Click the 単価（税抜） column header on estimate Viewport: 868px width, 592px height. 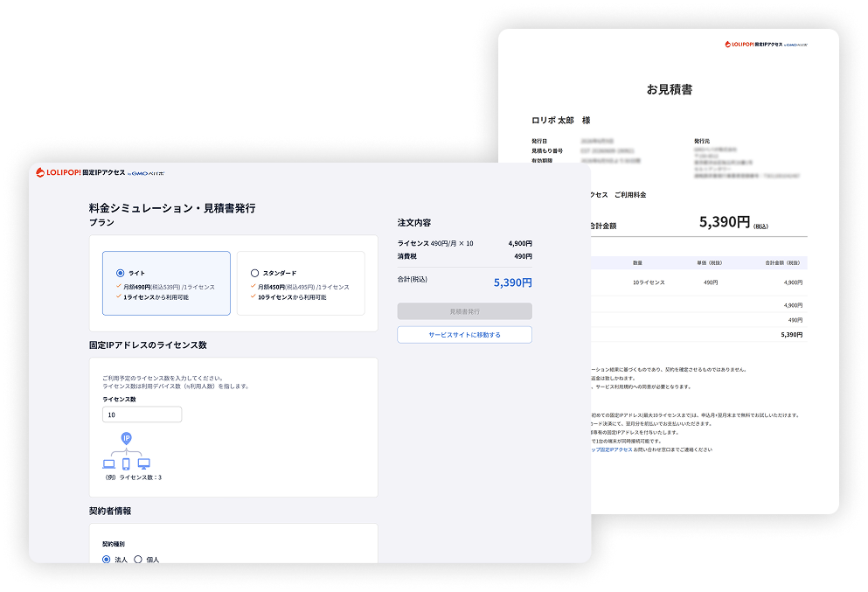(x=709, y=262)
